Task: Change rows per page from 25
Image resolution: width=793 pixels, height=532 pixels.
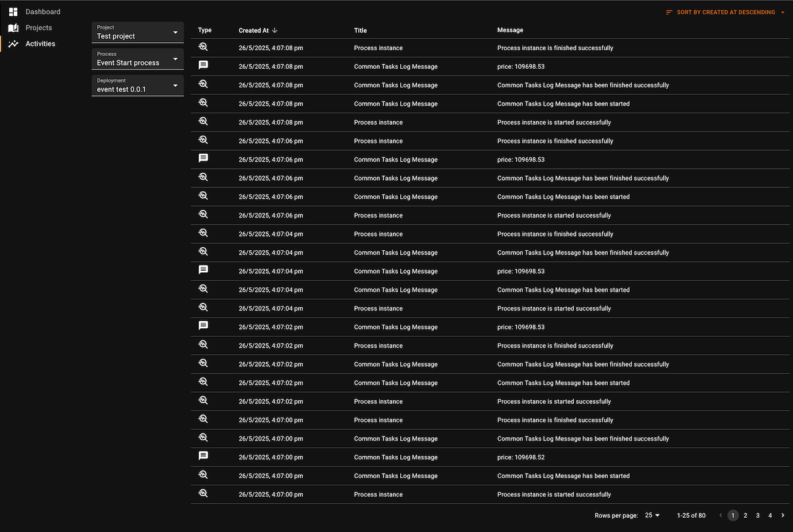Action: coord(652,515)
